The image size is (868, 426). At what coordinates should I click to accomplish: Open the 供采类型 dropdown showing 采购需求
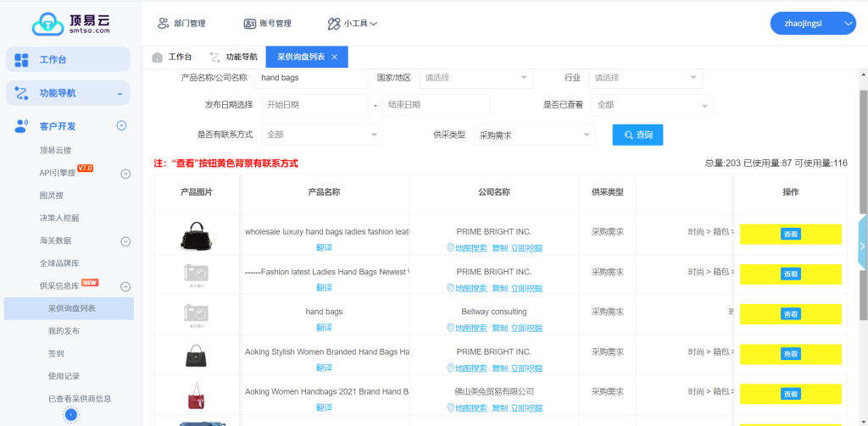534,135
